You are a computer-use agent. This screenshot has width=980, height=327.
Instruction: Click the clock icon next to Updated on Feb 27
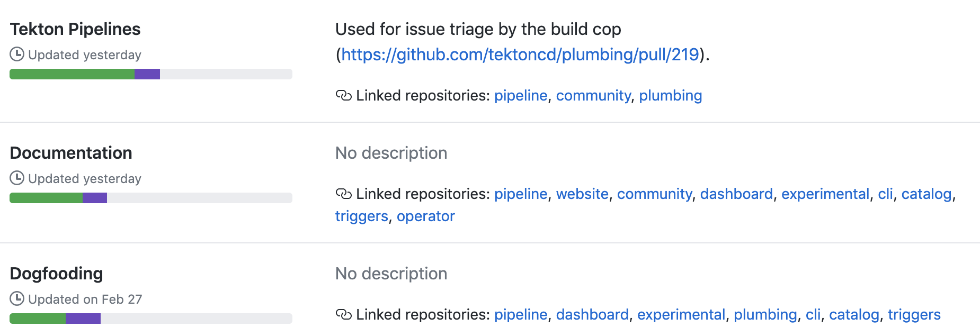pos(17,299)
